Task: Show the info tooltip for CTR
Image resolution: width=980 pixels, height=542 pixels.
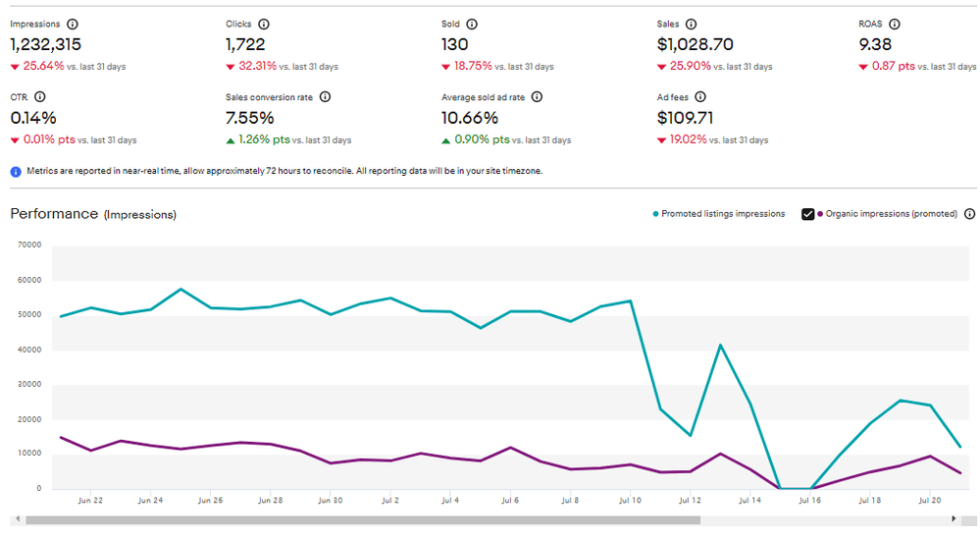Action: tap(40, 97)
